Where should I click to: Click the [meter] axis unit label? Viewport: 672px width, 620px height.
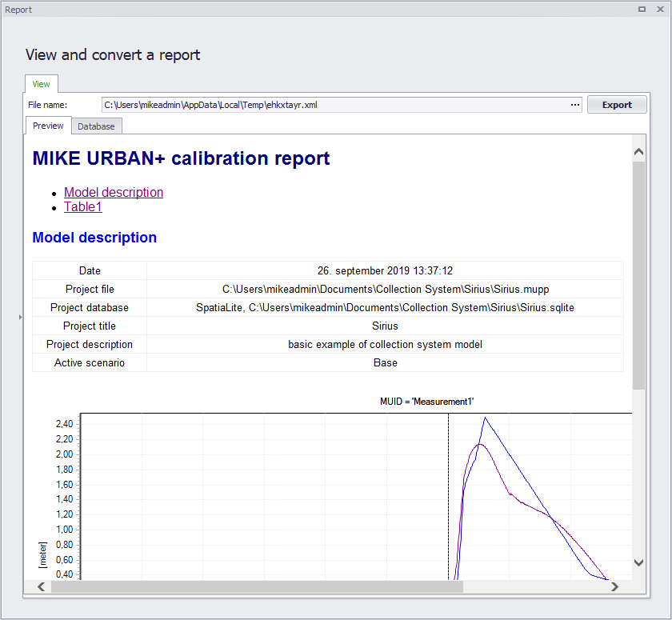click(x=42, y=555)
